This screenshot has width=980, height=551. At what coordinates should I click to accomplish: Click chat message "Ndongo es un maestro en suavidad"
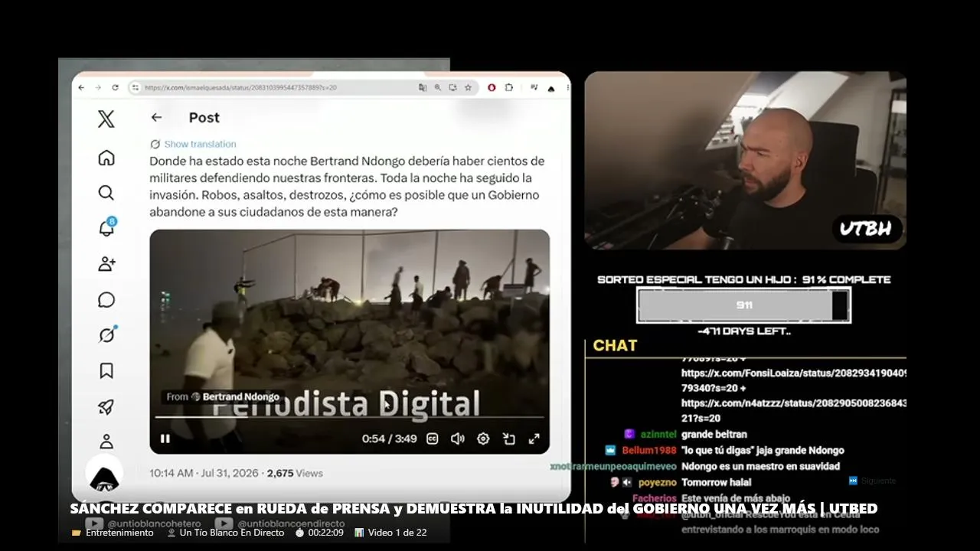pyautogui.click(x=761, y=466)
